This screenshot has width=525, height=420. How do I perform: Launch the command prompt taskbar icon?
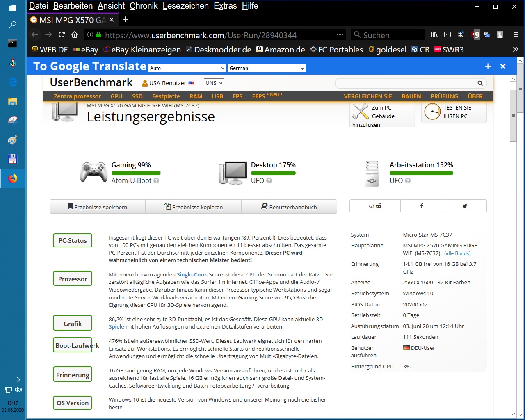pos(13,43)
